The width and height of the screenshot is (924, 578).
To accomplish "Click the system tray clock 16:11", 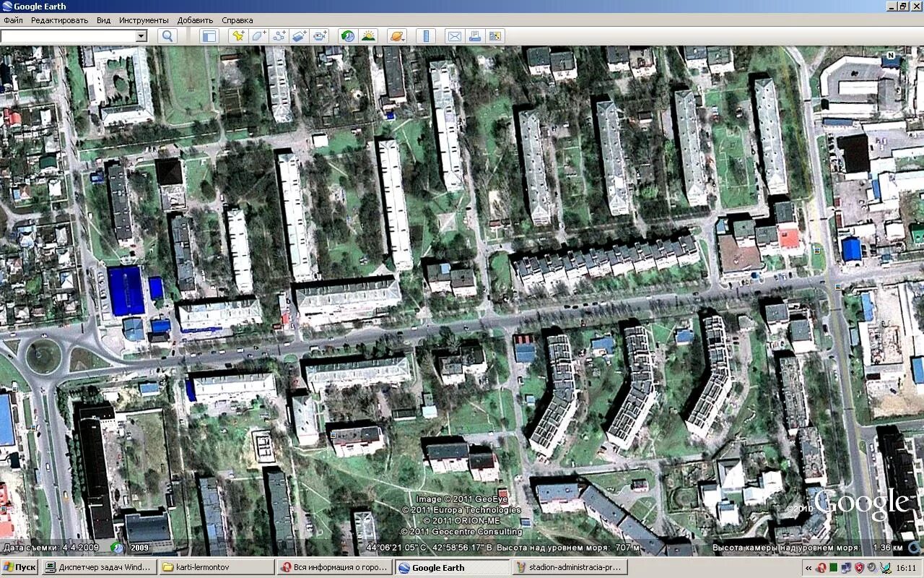I will [907, 568].
